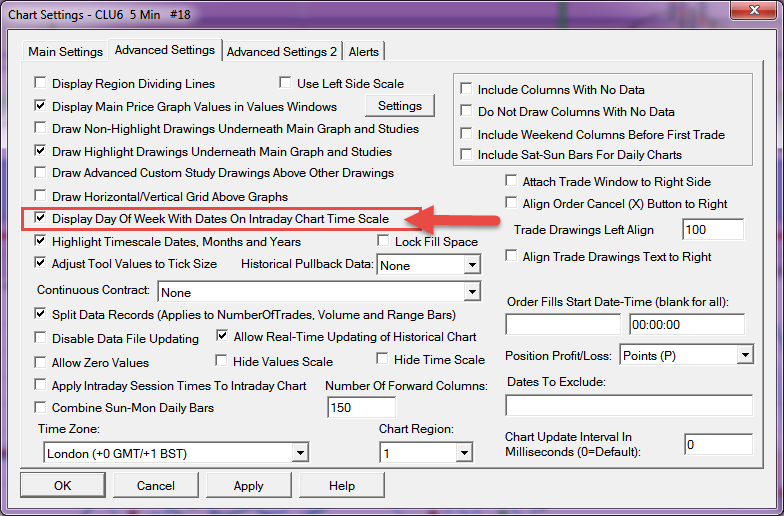Click the OK button

tap(62, 485)
